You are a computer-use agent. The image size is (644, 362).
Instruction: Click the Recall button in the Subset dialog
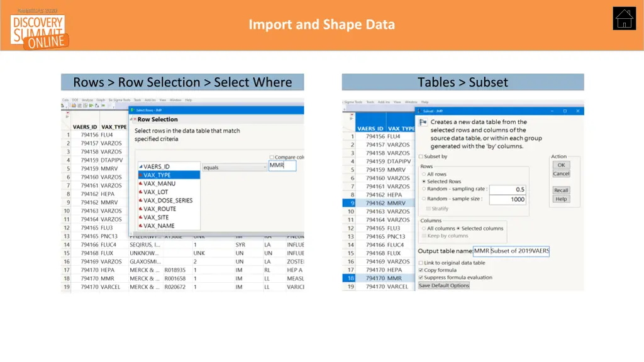(561, 190)
